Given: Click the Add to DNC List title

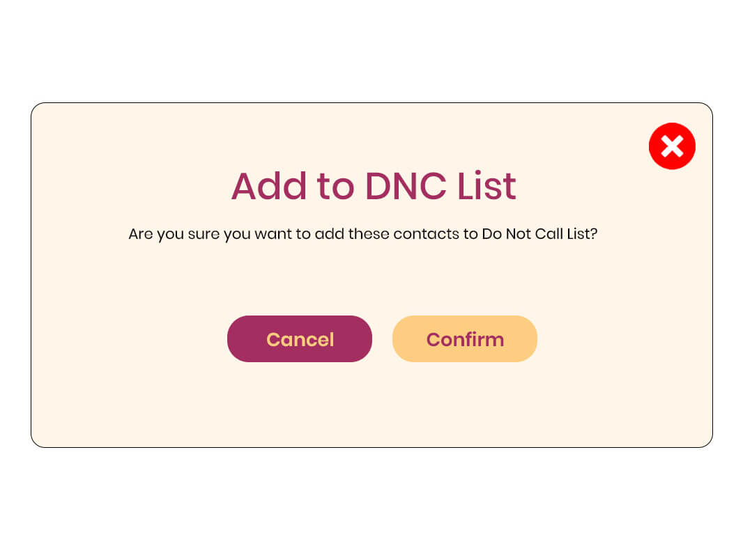Looking at the screenshot, I should coord(373,186).
